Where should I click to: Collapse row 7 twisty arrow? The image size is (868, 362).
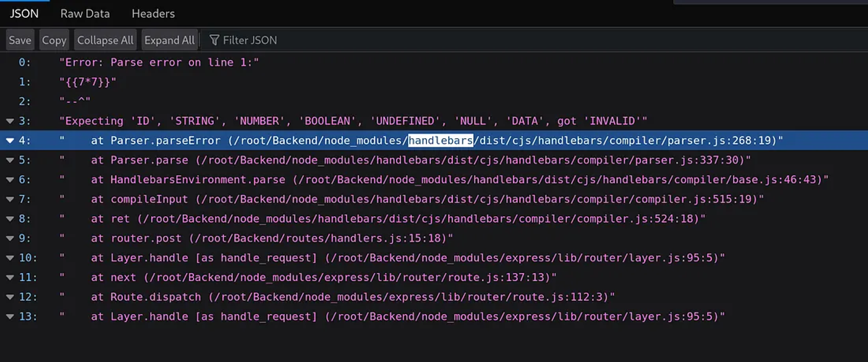(10, 199)
